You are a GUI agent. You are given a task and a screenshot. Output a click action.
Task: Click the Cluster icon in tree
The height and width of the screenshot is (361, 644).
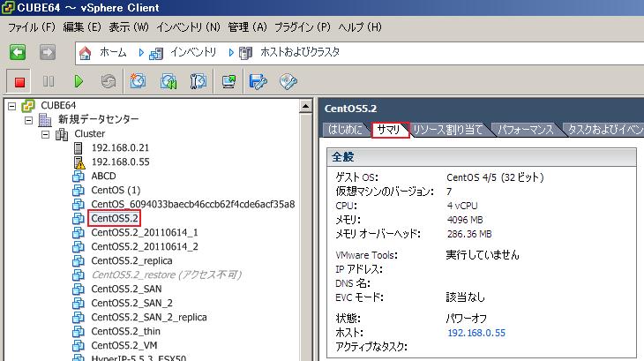tap(62, 134)
